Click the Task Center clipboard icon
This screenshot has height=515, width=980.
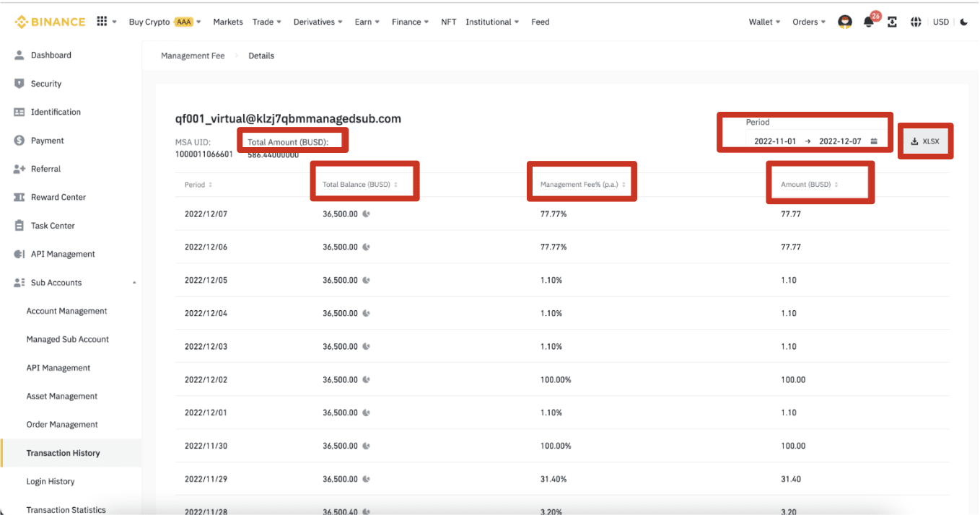click(19, 226)
